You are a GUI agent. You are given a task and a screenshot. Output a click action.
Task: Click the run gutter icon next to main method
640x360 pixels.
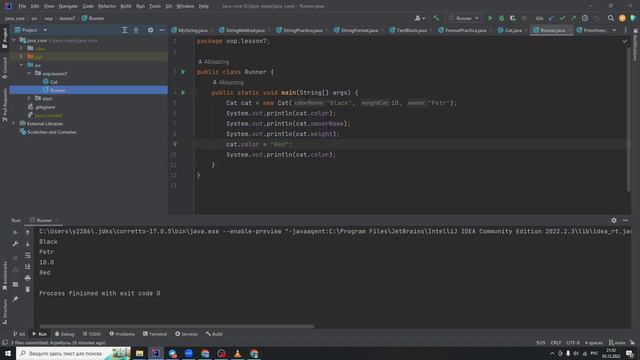[x=183, y=93]
